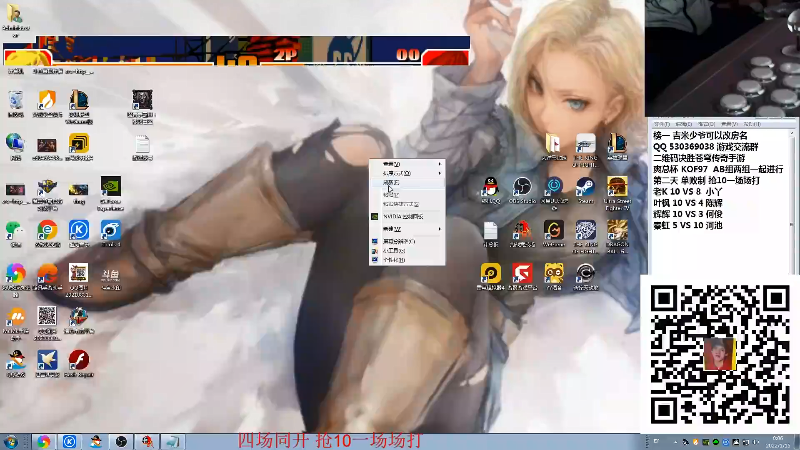Choose 粘贴 in the context menu

407,195
